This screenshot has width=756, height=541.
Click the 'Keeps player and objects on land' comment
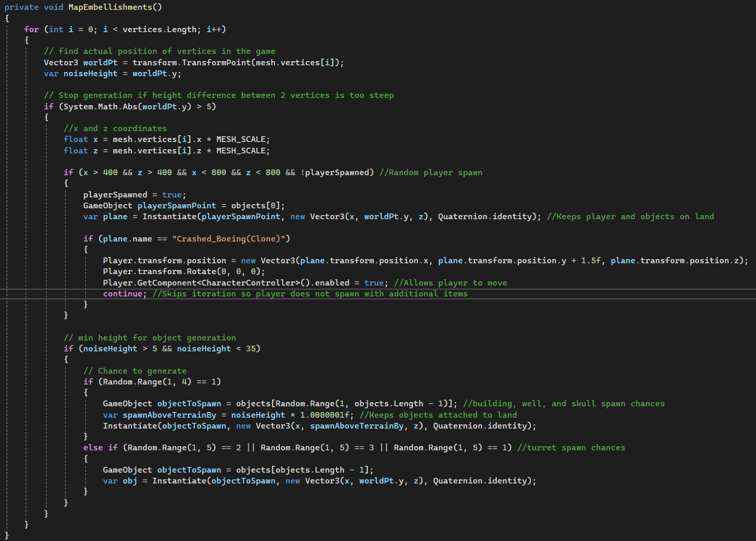click(631, 217)
